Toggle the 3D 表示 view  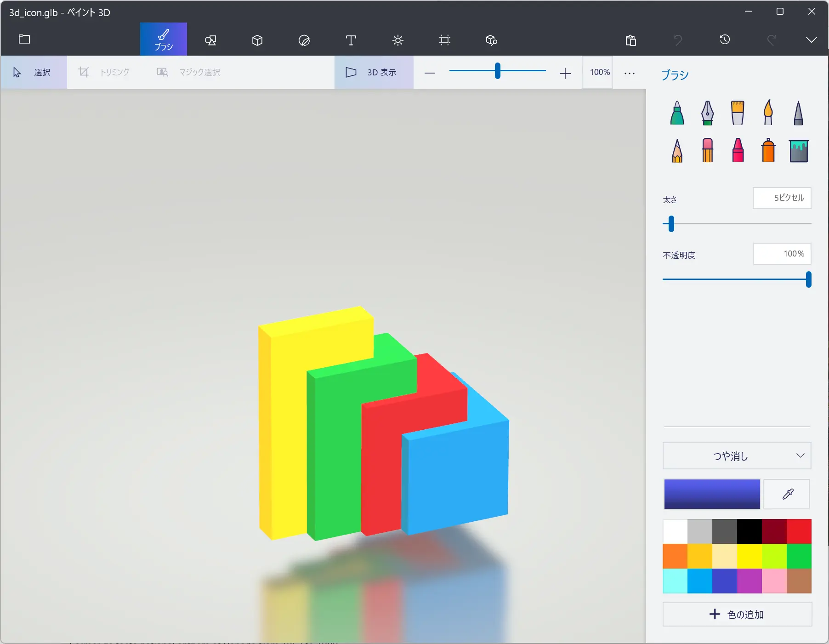tap(374, 72)
